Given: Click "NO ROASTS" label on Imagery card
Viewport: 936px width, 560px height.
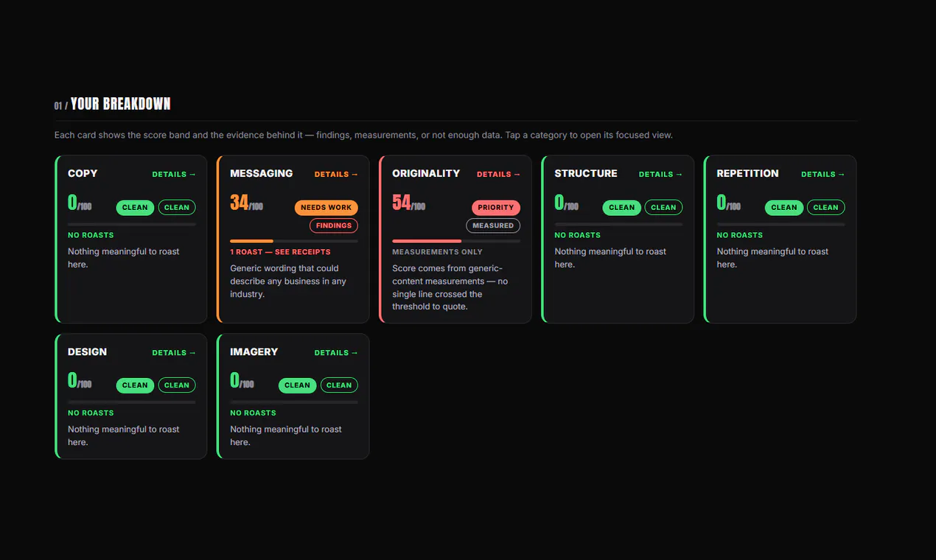Looking at the screenshot, I should (x=253, y=413).
